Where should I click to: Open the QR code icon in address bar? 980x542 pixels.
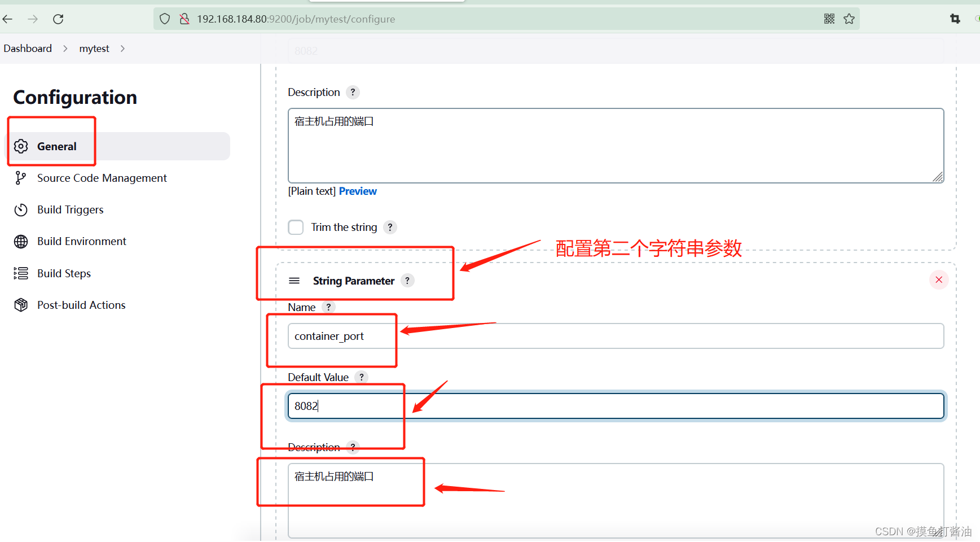pyautogui.click(x=829, y=19)
